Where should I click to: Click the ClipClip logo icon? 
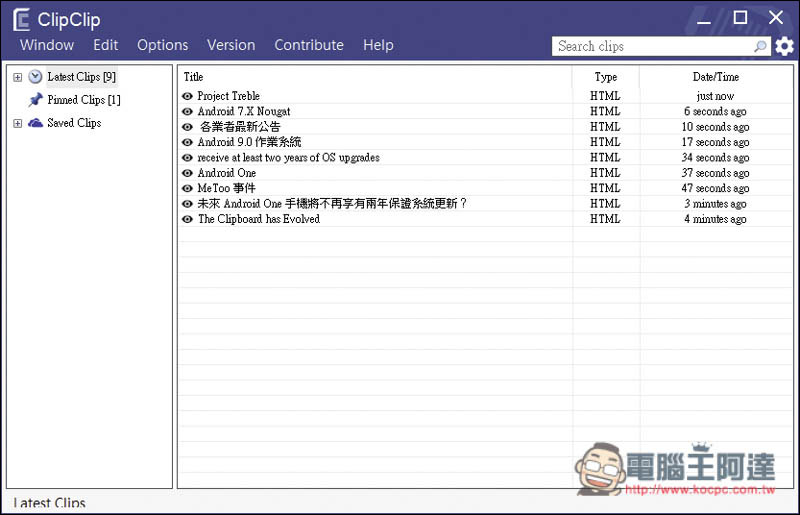pos(21,20)
